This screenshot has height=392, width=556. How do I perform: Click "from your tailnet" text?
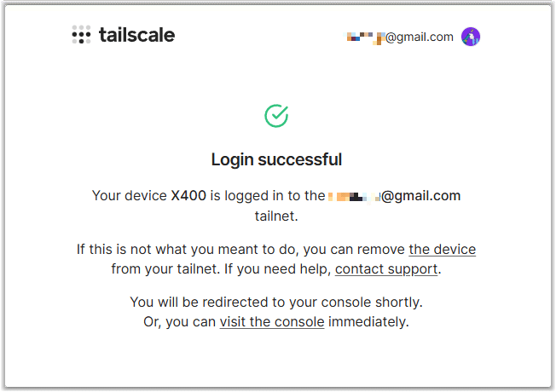tap(165, 269)
